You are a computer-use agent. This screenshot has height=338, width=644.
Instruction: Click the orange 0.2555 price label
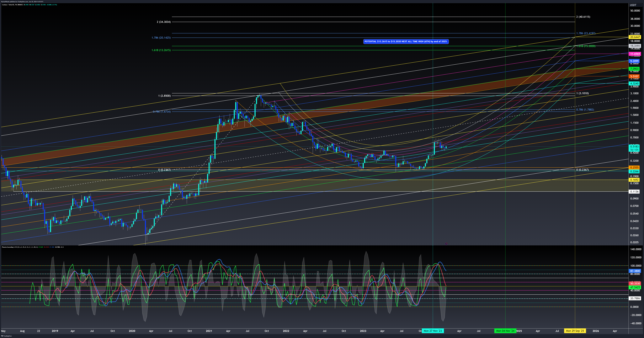[634, 167]
